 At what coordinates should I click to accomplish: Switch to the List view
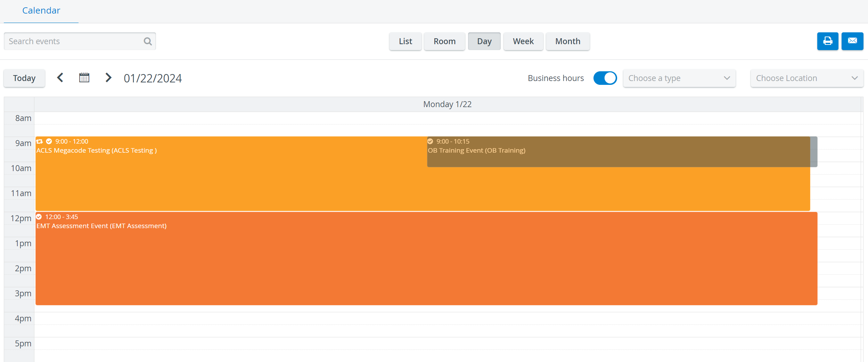[x=406, y=41]
